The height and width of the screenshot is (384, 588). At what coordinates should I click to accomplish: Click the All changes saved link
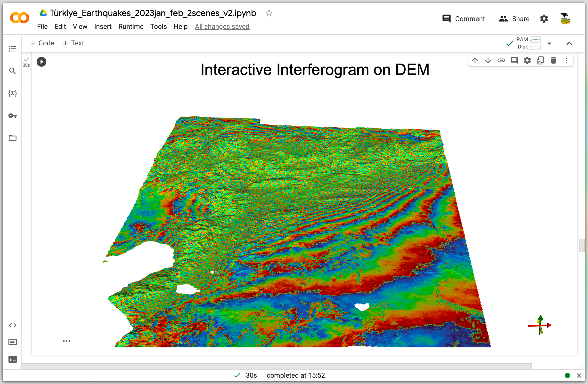[222, 26]
